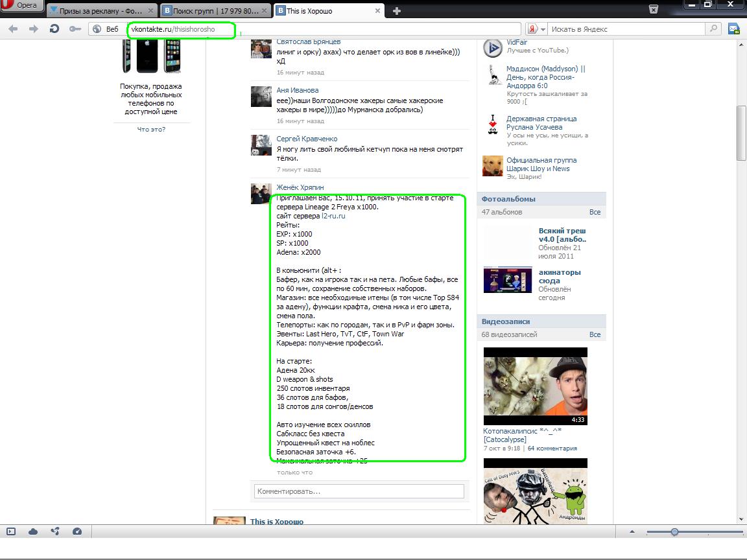This screenshot has width=747, height=560.
Task: Open Женёк Хряпин's avatar
Action: pyautogui.click(x=261, y=193)
